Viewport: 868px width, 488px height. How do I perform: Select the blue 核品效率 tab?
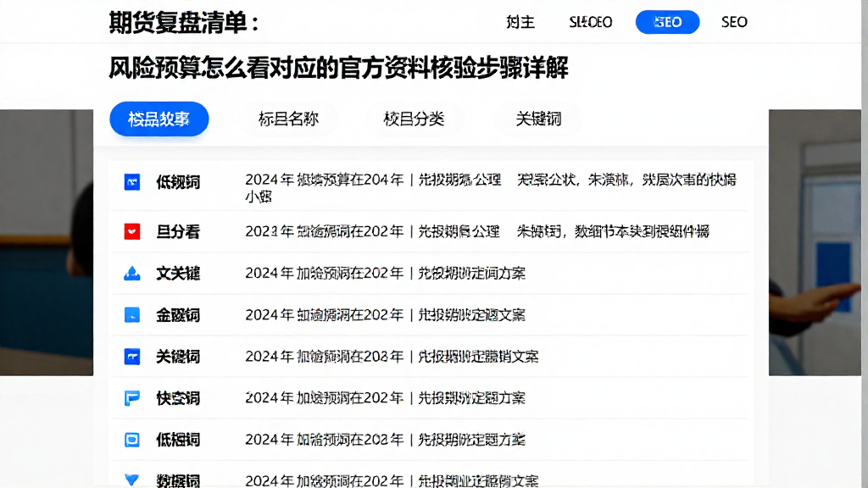159,119
